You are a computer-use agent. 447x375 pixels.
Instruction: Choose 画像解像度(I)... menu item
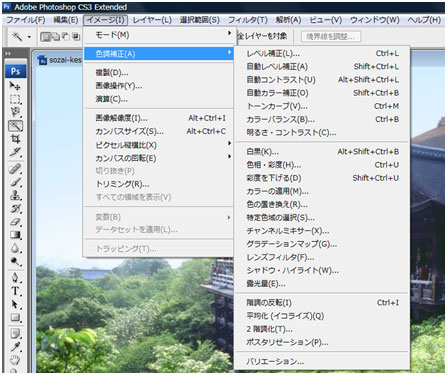tap(158, 118)
